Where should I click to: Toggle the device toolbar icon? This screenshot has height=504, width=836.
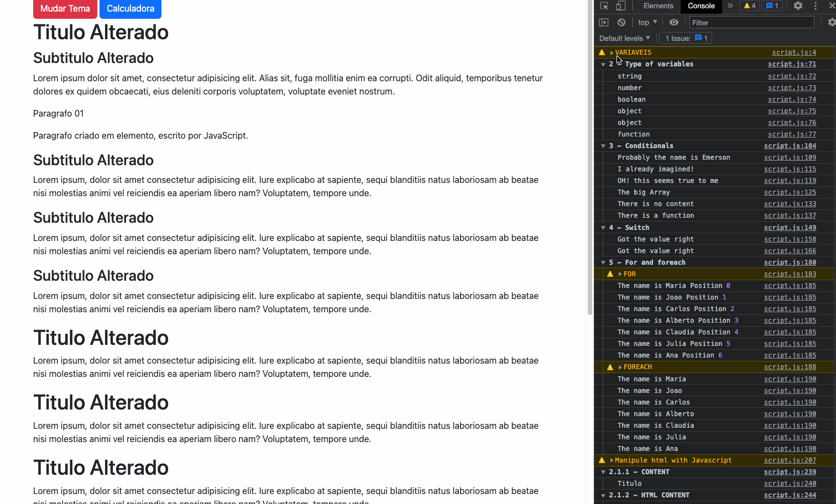click(x=621, y=6)
